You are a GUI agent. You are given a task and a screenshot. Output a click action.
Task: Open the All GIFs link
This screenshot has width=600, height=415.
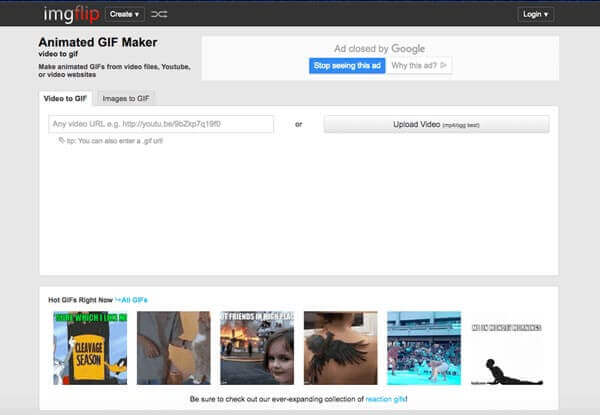pos(132,300)
